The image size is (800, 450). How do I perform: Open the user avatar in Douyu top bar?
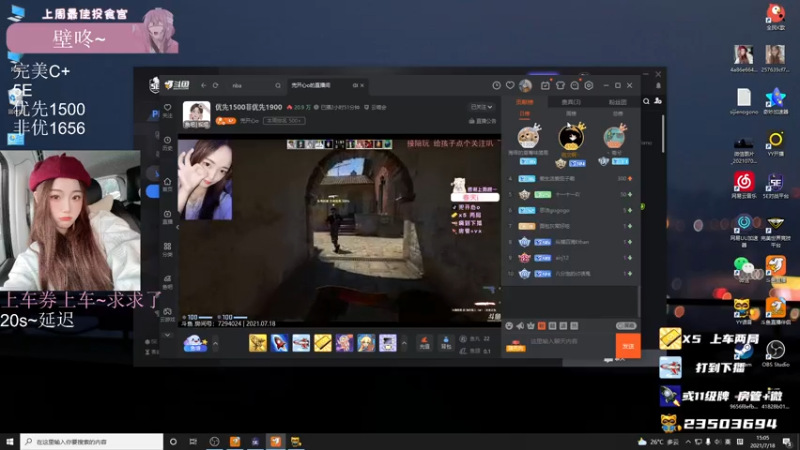(525, 85)
